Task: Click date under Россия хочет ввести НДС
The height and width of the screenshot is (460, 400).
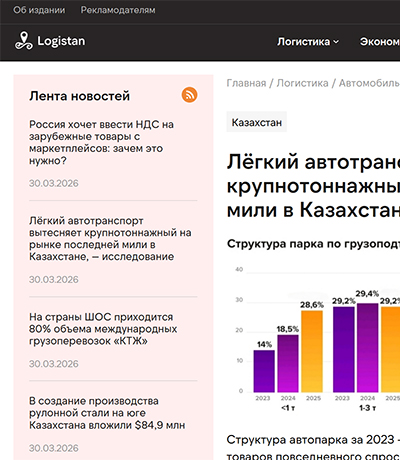Action: [54, 183]
